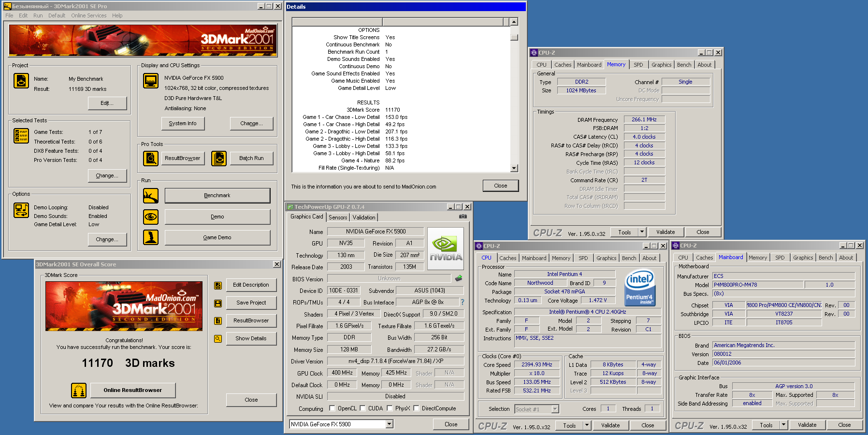Click the Details list scroll down arrow
Image resolution: width=868 pixels, height=435 pixels.
coord(514,168)
